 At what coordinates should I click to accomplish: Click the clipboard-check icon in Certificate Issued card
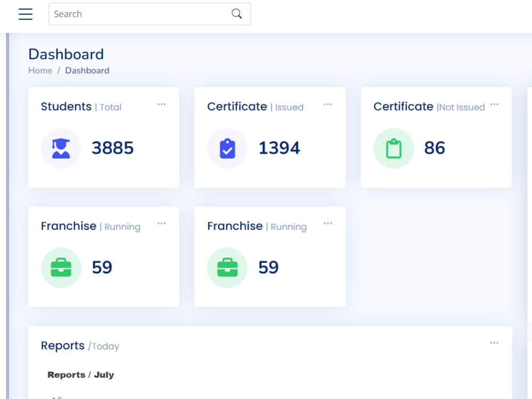[227, 148]
